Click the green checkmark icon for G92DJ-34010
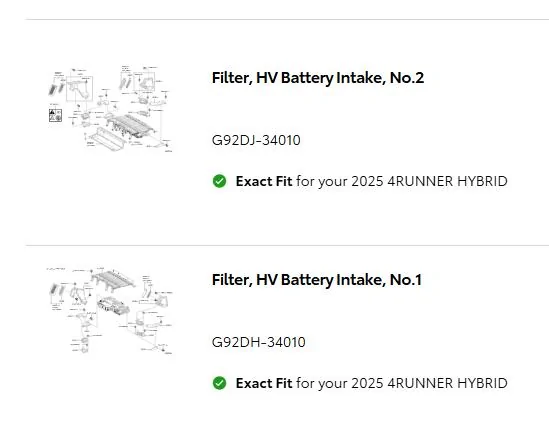The width and height of the screenshot is (549, 424). pos(220,181)
